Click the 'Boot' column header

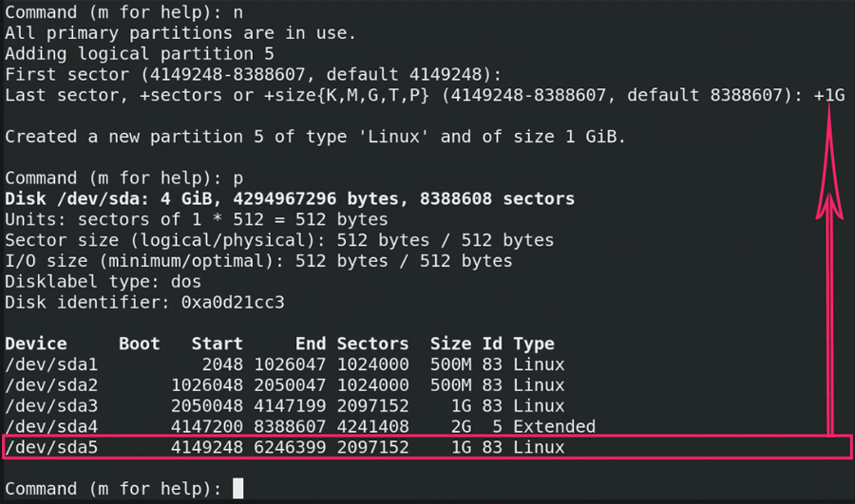[139, 344]
